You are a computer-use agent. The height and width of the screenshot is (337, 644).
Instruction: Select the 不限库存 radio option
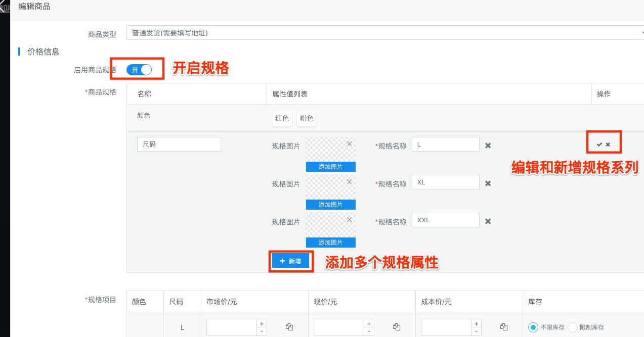tap(533, 327)
